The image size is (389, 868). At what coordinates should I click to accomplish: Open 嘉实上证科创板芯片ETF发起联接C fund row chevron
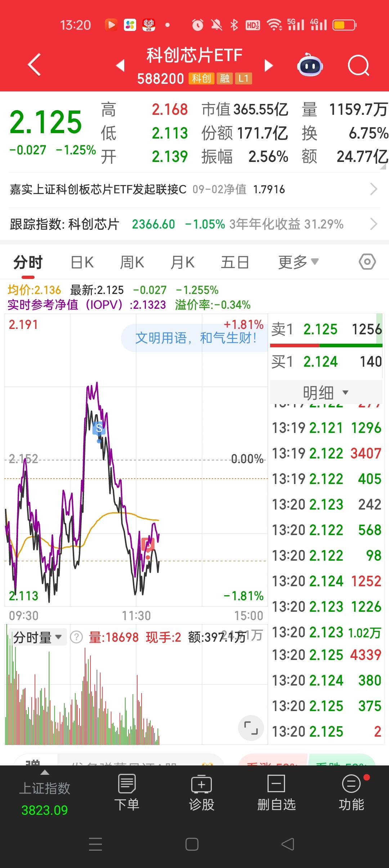pyautogui.click(x=374, y=189)
